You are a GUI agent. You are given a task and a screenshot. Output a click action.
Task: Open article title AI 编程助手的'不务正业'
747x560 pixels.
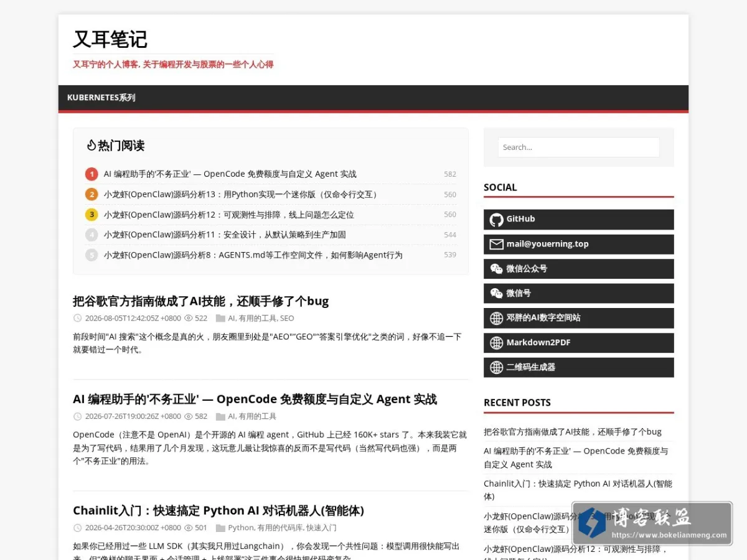[255, 399]
